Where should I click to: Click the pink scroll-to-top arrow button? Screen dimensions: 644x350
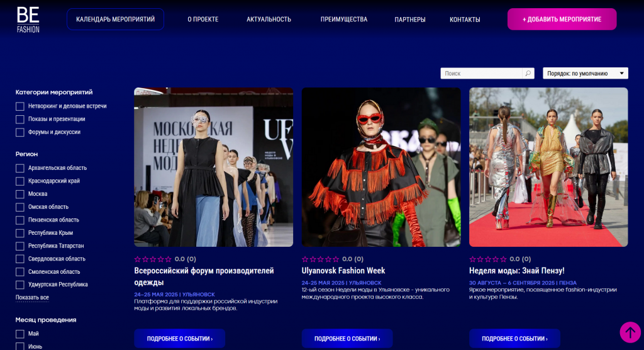630,332
